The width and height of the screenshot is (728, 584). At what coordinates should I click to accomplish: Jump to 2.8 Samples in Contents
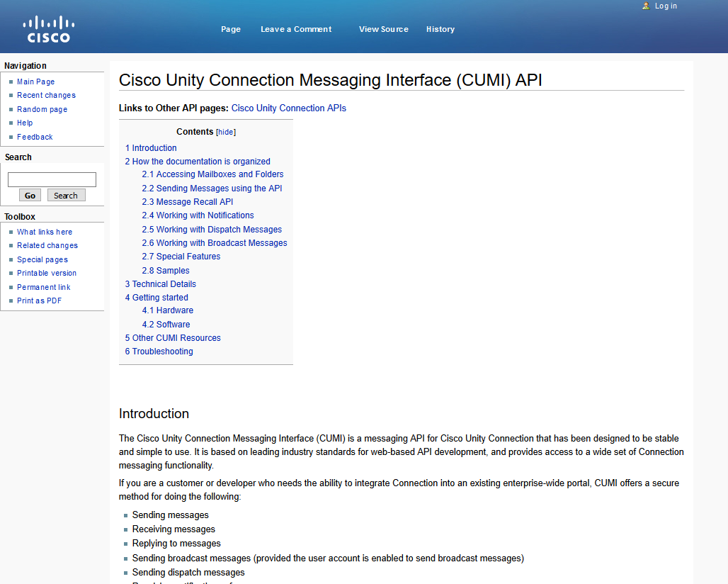pos(166,271)
